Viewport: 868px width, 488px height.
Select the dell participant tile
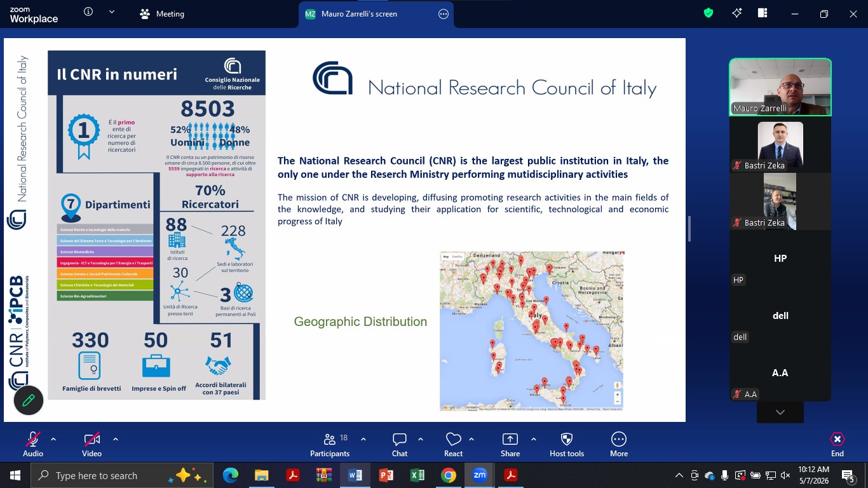click(x=780, y=316)
